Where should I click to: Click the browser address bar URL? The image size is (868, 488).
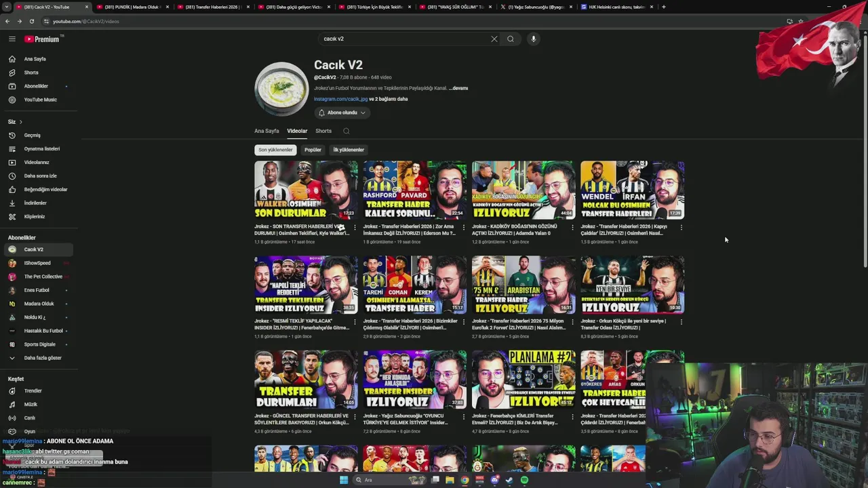tap(86, 21)
